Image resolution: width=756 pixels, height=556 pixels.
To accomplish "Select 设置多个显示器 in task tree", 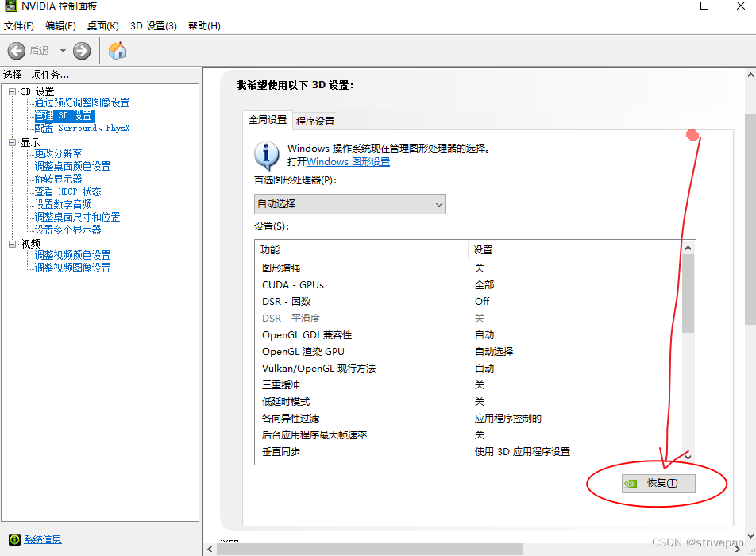I will (68, 230).
